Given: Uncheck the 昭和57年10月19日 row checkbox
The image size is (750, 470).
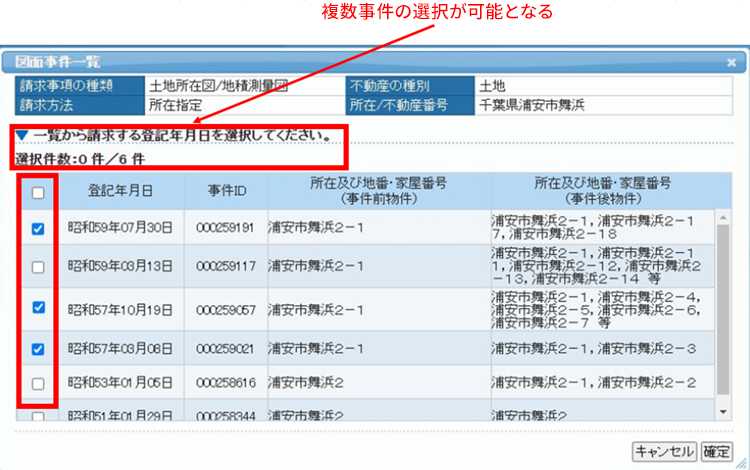Looking at the screenshot, I should tap(38, 307).
